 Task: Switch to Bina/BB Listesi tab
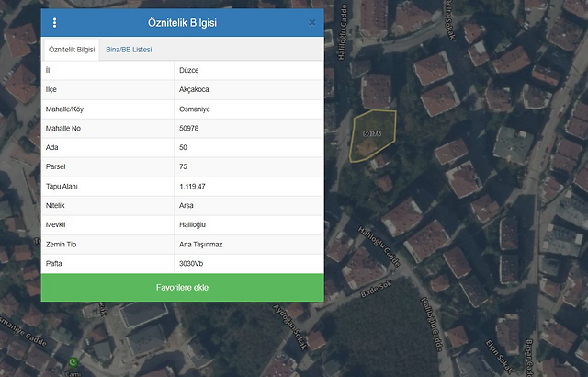tap(129, 49)
